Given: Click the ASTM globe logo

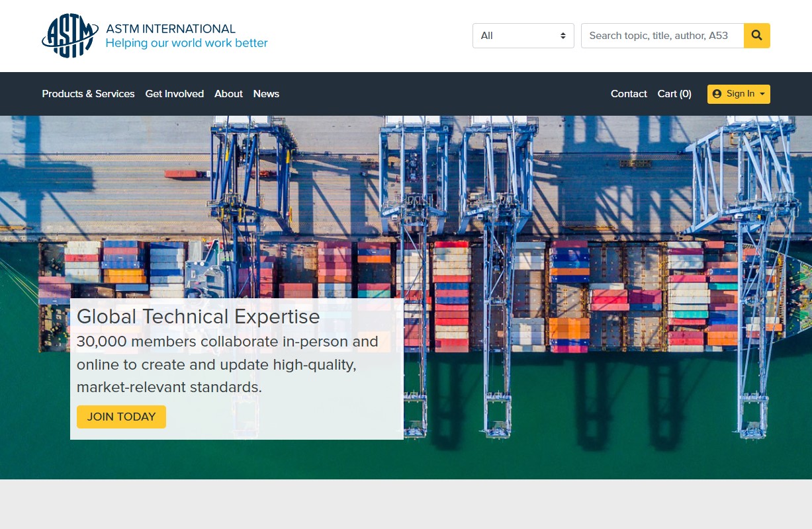Looking at the screenshot, I should (x=70, y=36).
